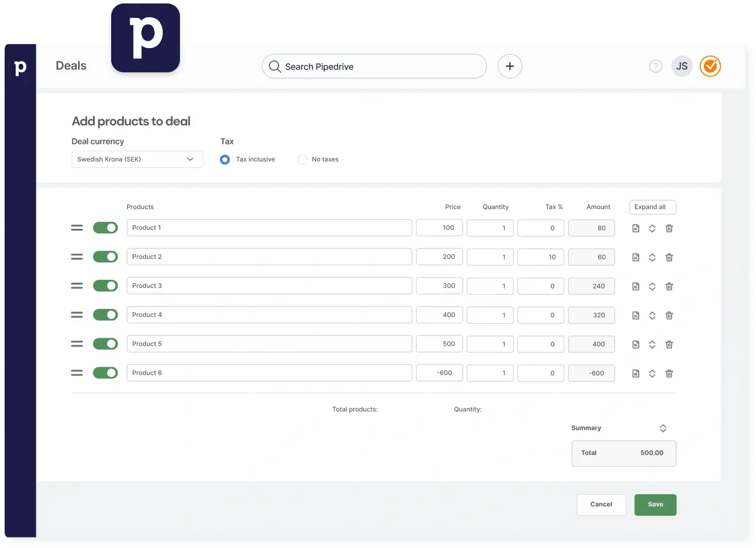Select the No taxes radio option
Image resolution: width=756 pixels, height=548 pixels.
(x=302, y=159)
